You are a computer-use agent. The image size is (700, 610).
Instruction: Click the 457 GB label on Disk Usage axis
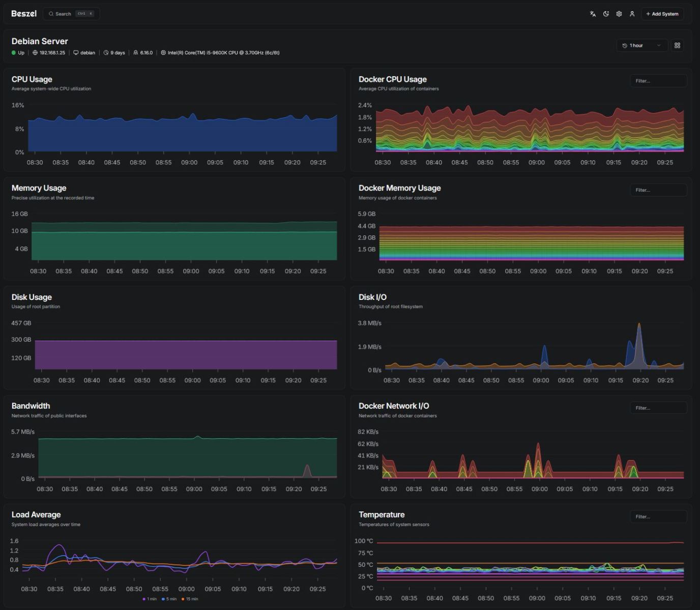pos(21,323)
